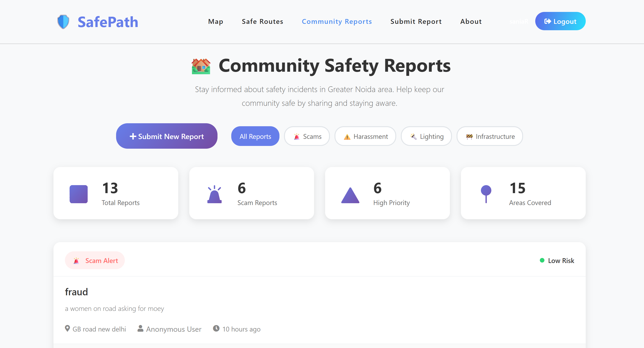Filter reports by Lighting
Viewport: 644px width, 348px height.
[x=426, y=136]
